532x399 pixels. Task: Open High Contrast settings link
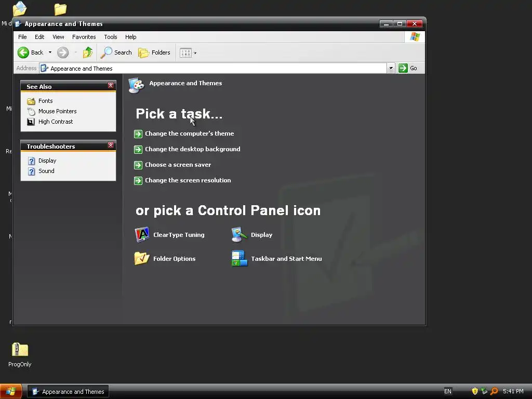(x=56, y=122)
